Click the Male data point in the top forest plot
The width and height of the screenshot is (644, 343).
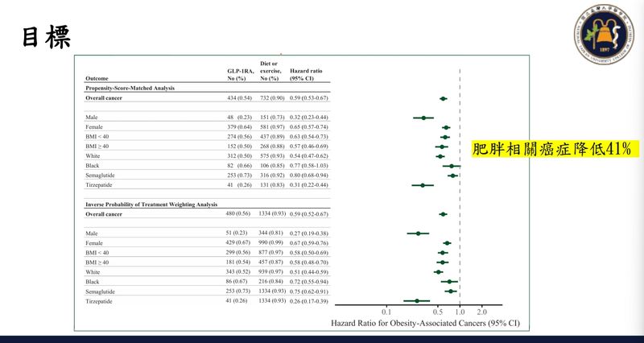423,118
